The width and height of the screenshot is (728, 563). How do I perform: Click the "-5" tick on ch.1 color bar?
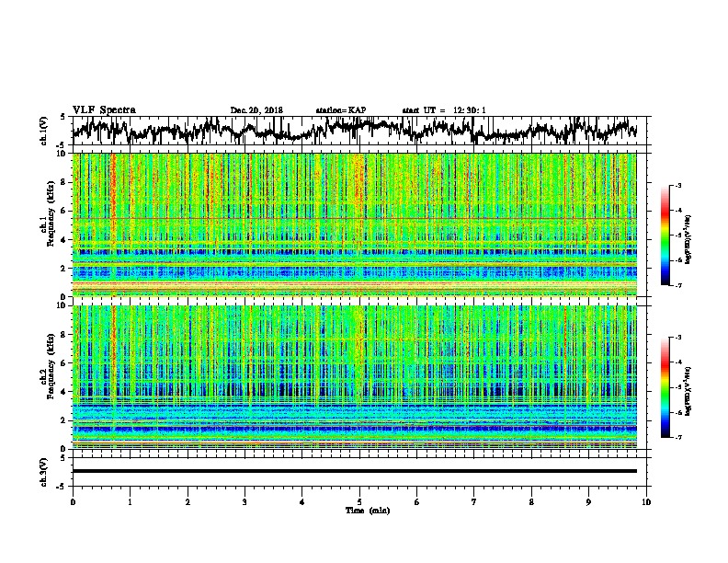[678, 236]
